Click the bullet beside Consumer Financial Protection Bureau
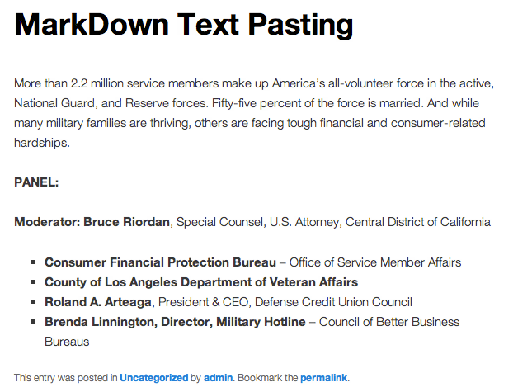Screen dimensions: 532x392 click(x=34, y=262)
